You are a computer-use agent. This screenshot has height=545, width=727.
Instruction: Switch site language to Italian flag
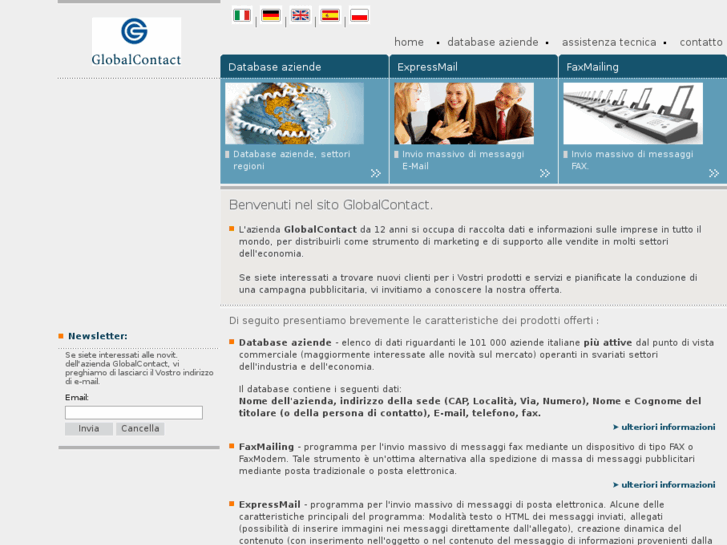(x=242, y=15)
